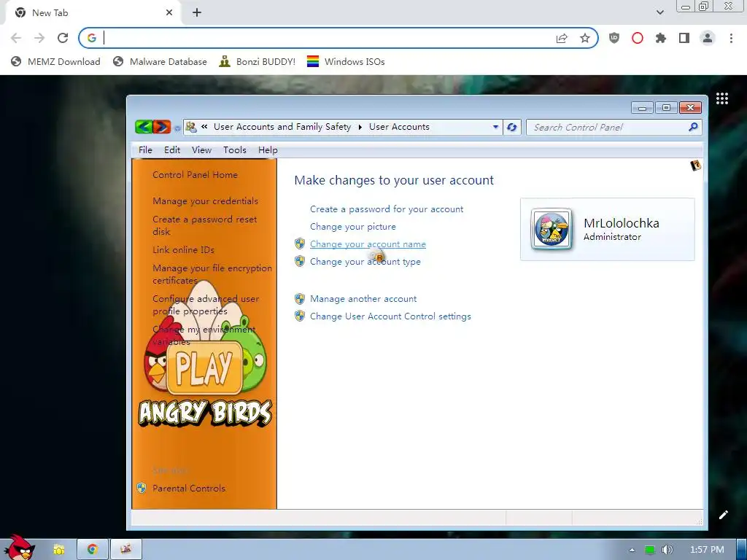Screen dimensions: 747x560
Task: Open the Tools menu
Action: pyautogui.click(x=235, y=150)
